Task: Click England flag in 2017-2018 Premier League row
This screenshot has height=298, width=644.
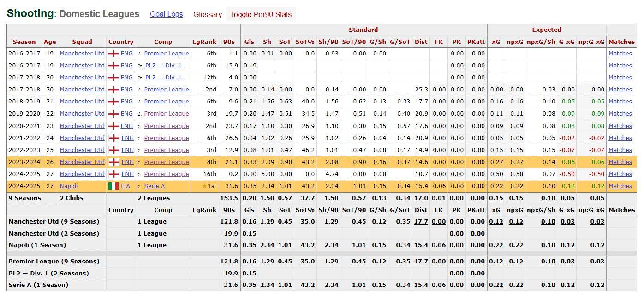Action: (113, 90)
